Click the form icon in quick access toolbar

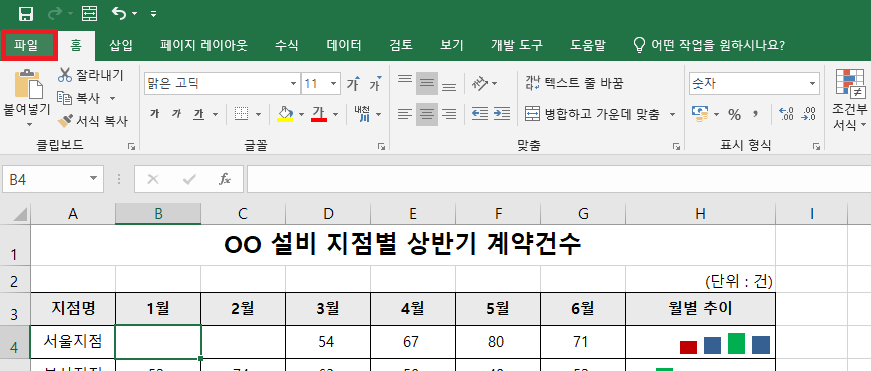click(x=89, y=13)
